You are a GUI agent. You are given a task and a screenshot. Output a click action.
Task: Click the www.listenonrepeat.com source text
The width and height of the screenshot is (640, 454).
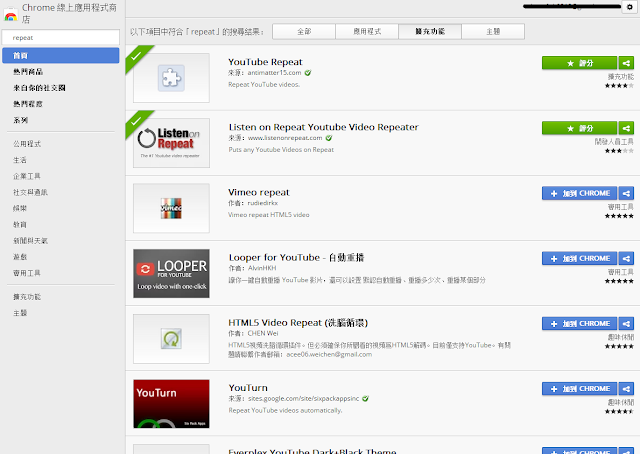285,138
